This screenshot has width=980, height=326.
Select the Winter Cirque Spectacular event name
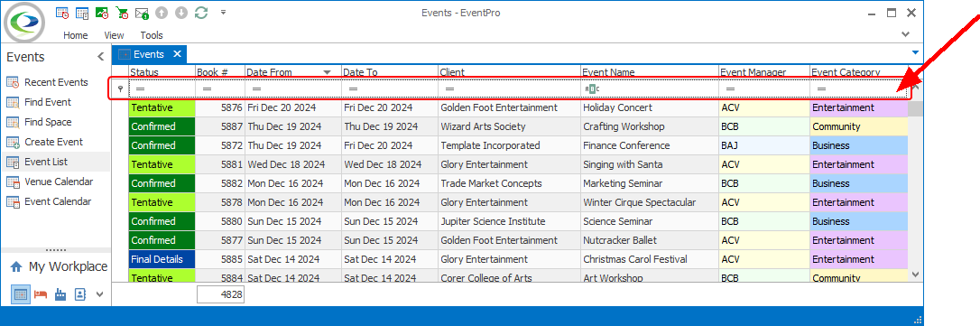click(650, 202)
